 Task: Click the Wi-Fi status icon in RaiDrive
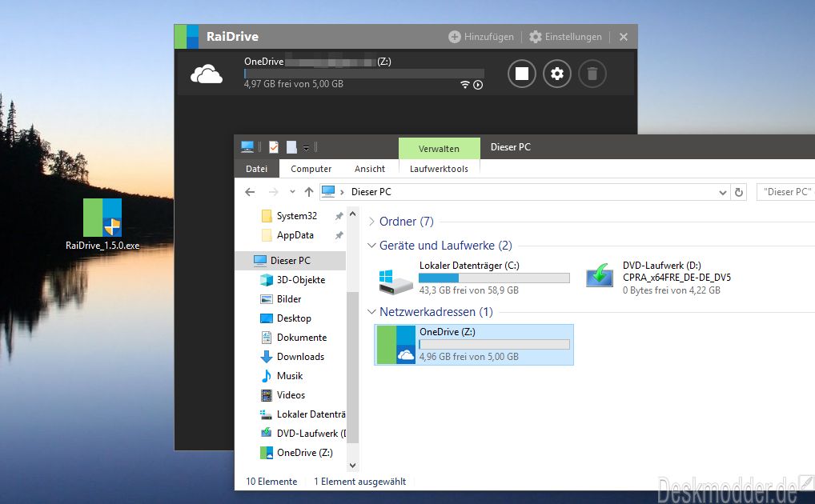465,85
